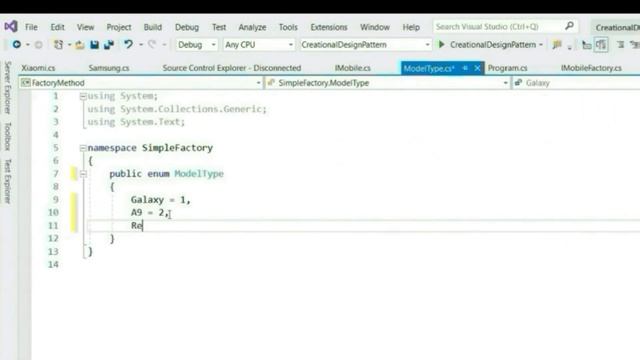Collapse the enum ModelType block
Image resolution: width=640 pixels, height=360 pixels.
[x=83, y=174]
